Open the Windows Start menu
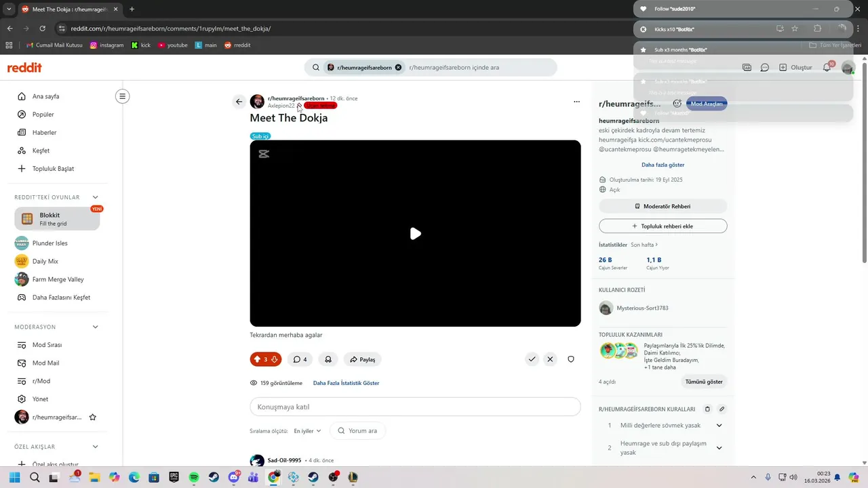 [14, 477]
